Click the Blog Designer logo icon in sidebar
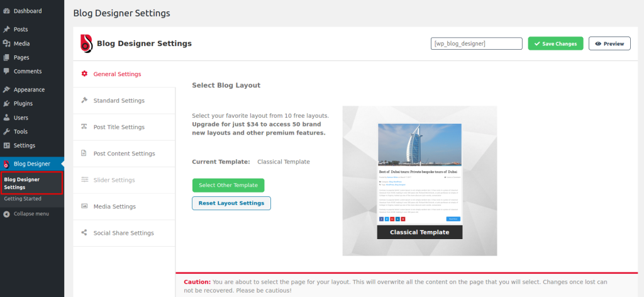Viewport: 644px width, 297px height. point(6,164)
